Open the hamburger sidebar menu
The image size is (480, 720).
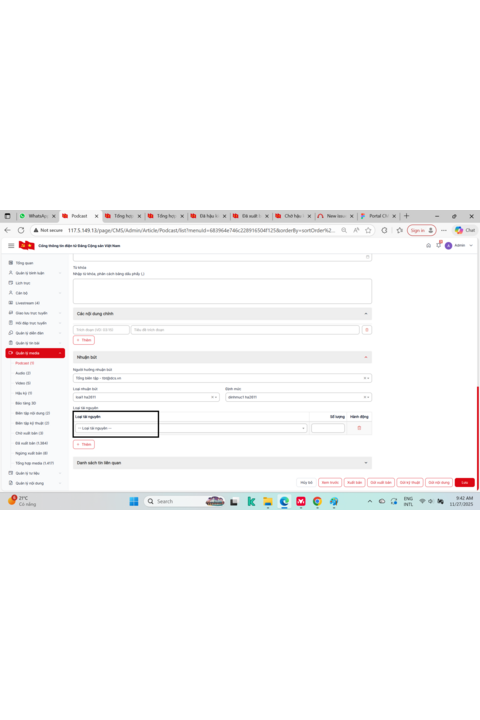pyautogui.click(x=11, y=246)
